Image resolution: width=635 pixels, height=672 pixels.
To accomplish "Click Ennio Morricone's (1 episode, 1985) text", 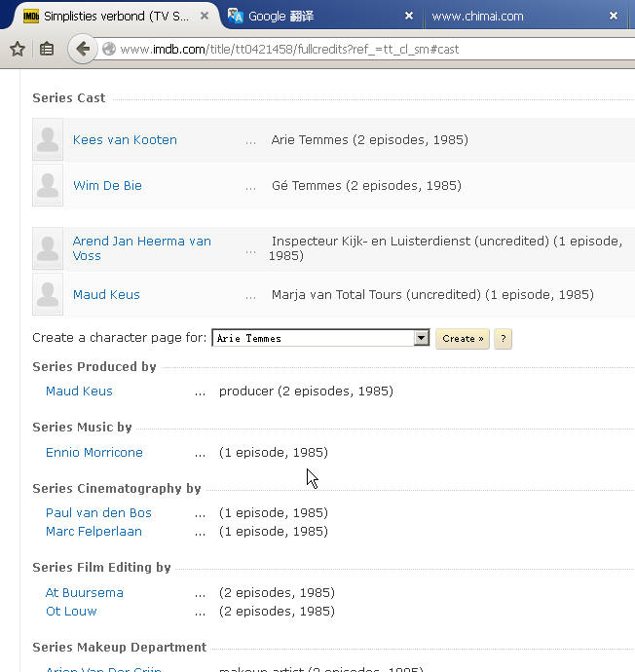I will click(274, 453).
